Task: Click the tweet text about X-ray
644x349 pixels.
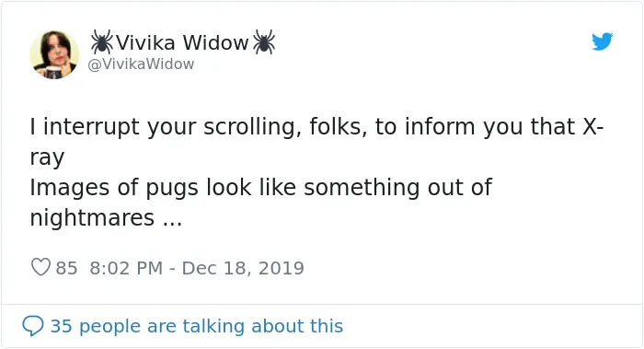Action: [316, 172]
